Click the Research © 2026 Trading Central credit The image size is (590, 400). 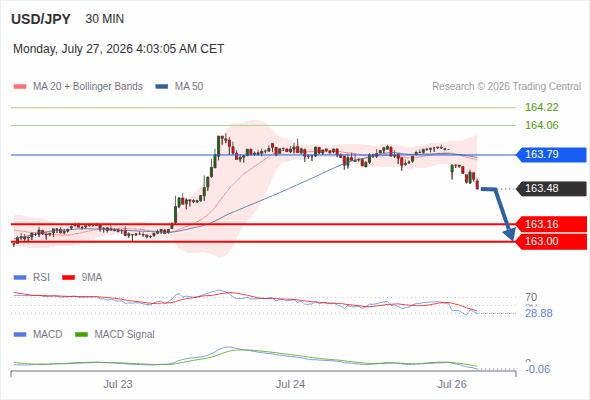(506, 87)
